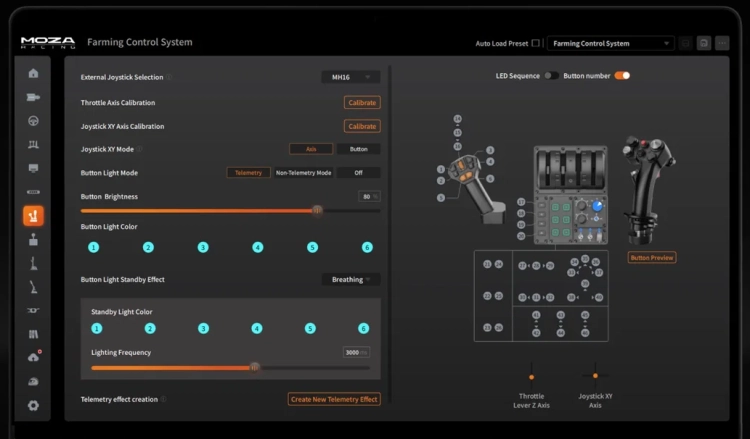This screenshot has width=750, height=439.
Task: Pick Standby Light Color swatch 5
Action: click(x=310, y=329)
